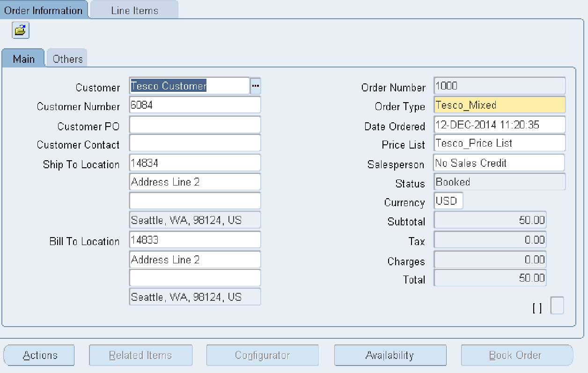Click the Currency field USD

448,201
